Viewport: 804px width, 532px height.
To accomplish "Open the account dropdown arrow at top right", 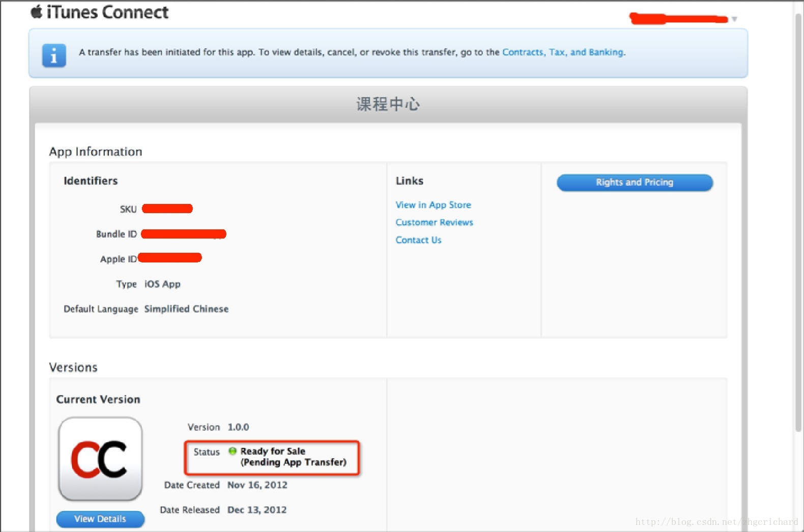I will click(x=734, y=19).
